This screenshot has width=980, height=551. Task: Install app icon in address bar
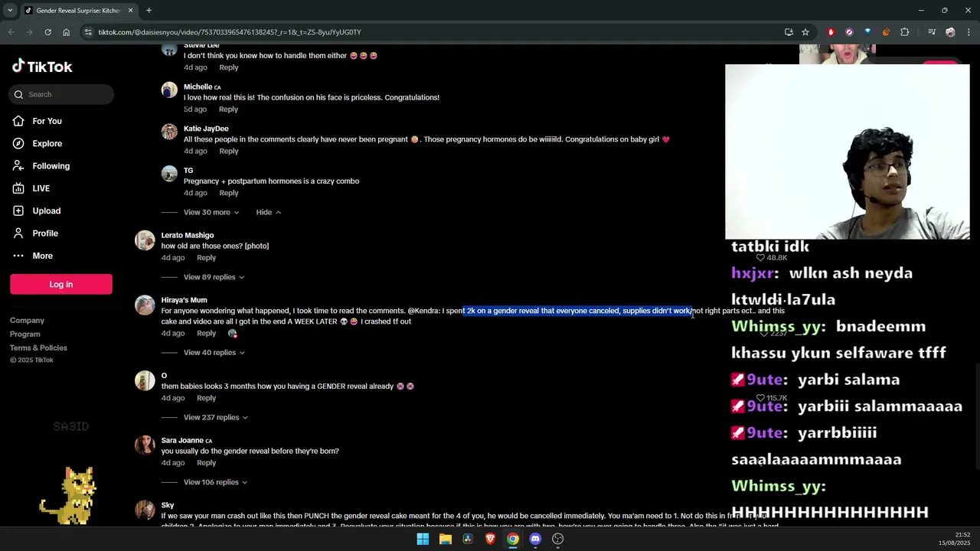click(x=789, y=32)
